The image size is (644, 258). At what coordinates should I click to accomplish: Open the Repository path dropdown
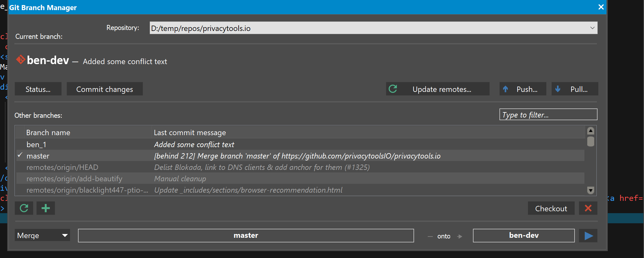[592, 28]
